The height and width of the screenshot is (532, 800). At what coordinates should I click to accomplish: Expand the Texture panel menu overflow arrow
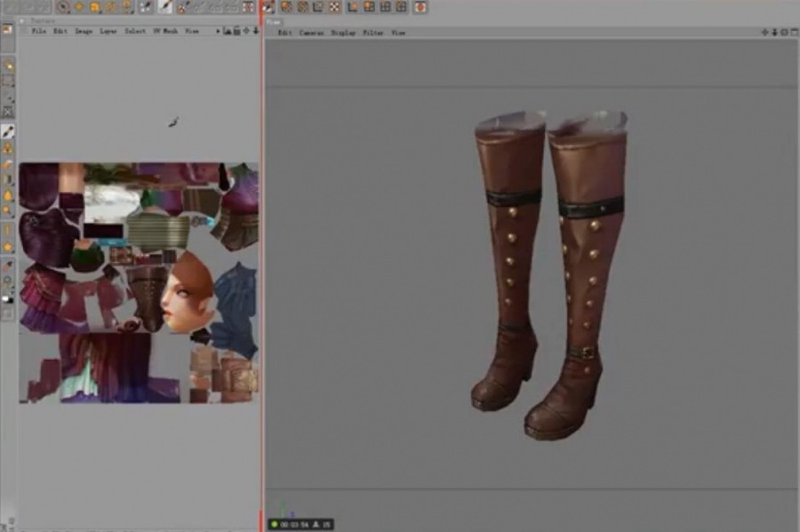[x=218, y=32]
